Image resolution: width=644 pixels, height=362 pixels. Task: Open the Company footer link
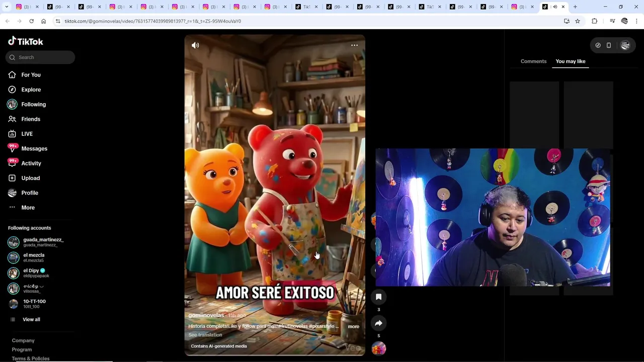click(x=23, y=341)
